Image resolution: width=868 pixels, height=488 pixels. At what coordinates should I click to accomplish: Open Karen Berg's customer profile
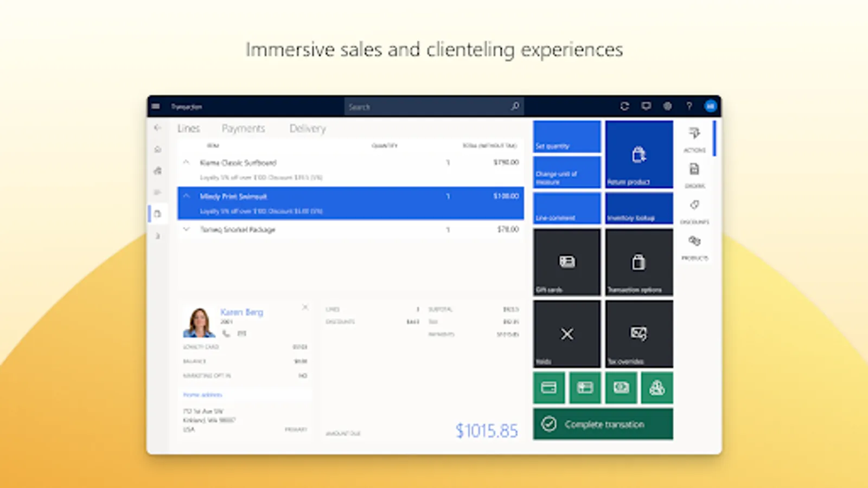coord(241,312)
